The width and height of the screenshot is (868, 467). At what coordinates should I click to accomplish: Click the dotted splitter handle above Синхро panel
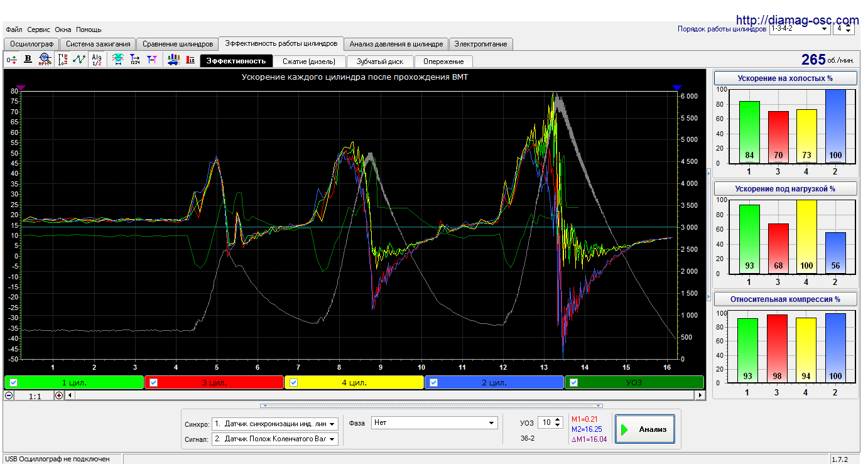431,405
